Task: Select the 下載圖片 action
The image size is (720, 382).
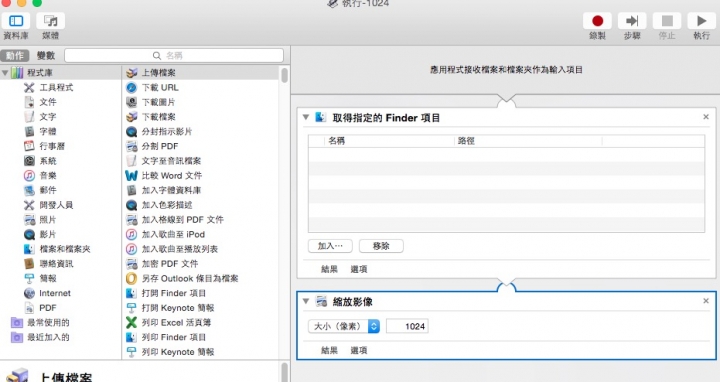Action: pos(158,102)
